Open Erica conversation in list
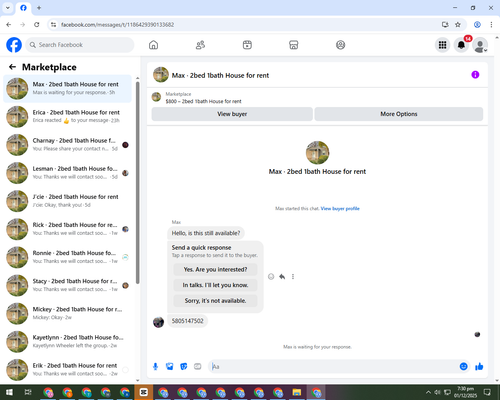 tap(67, 116)
